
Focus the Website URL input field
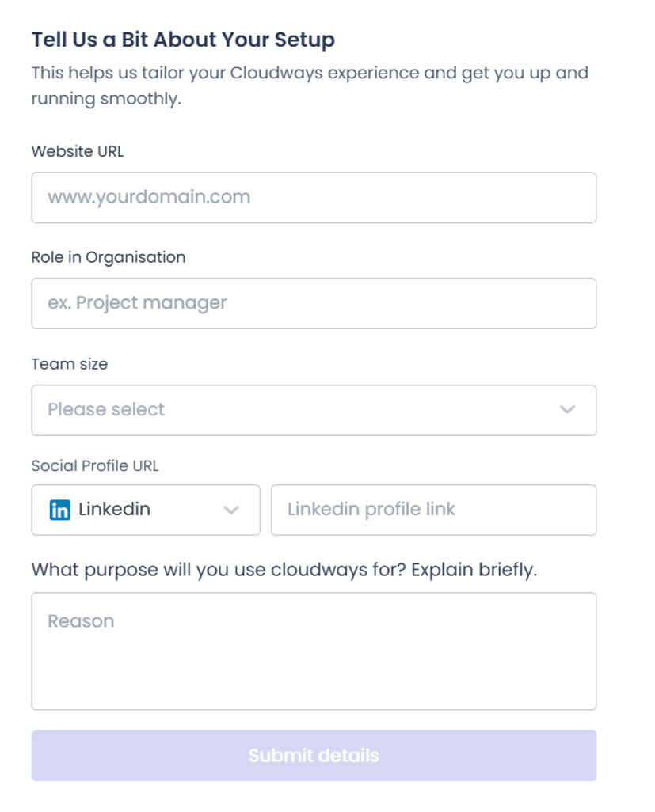tap(314, 198)
